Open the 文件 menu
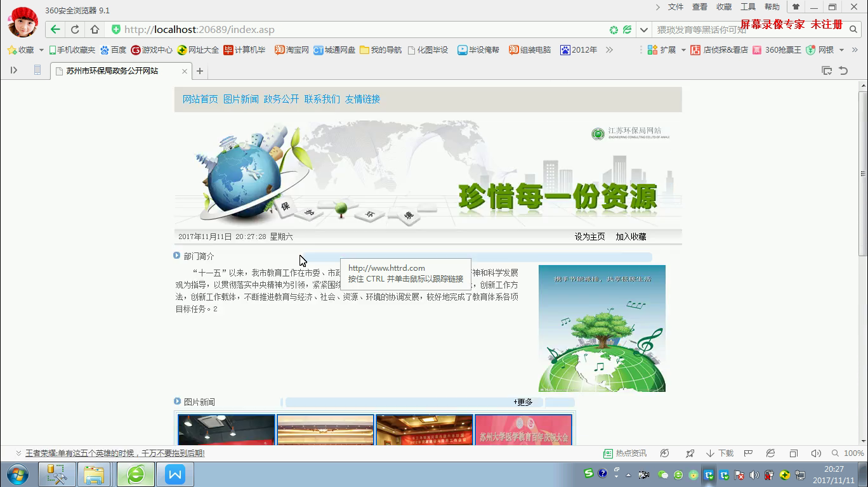The height and width of the screenshot is (487, 868). 676,7
